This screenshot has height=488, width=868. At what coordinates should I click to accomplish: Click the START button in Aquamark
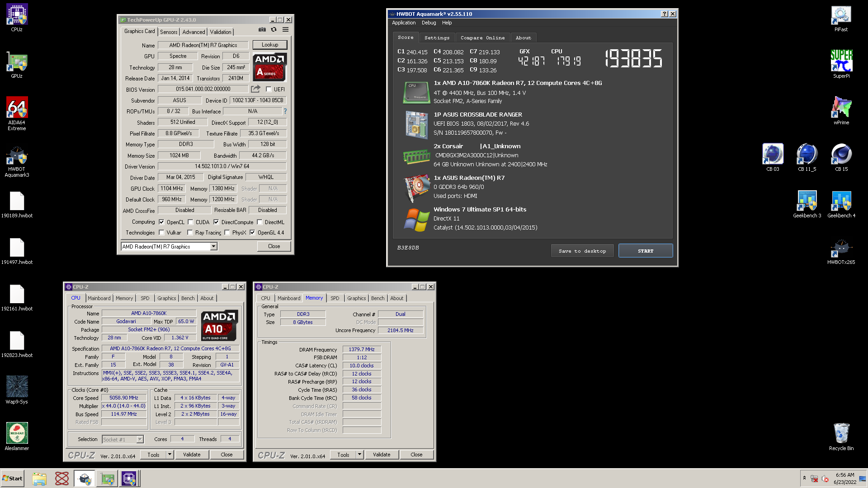[646, 251]
